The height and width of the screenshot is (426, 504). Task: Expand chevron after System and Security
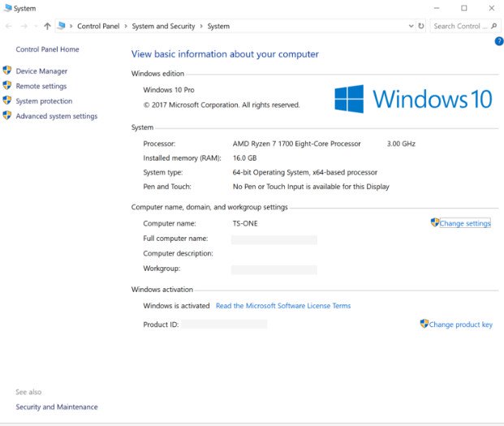pyautogui.click(x=201, y=26)
